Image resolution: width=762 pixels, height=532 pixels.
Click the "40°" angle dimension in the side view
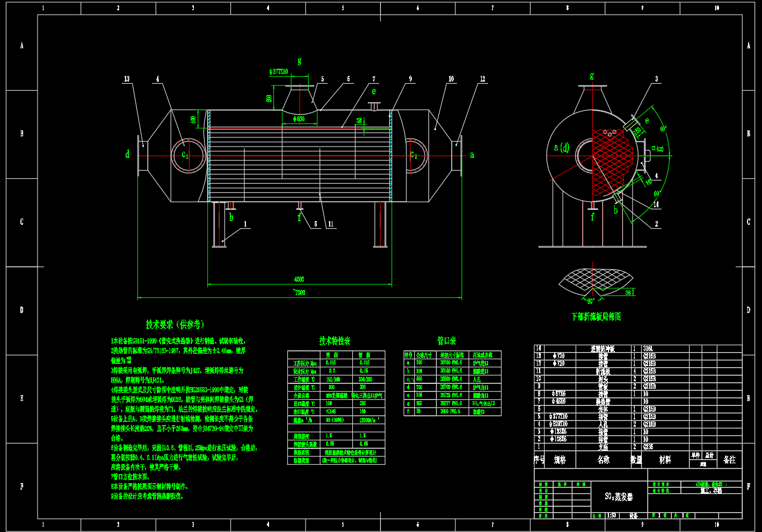click(x=663, y=129)
